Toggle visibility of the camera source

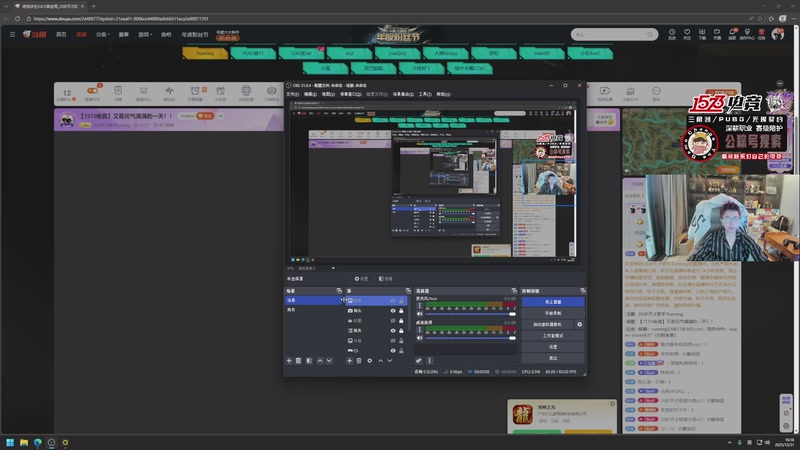click(x=393, y=310)
